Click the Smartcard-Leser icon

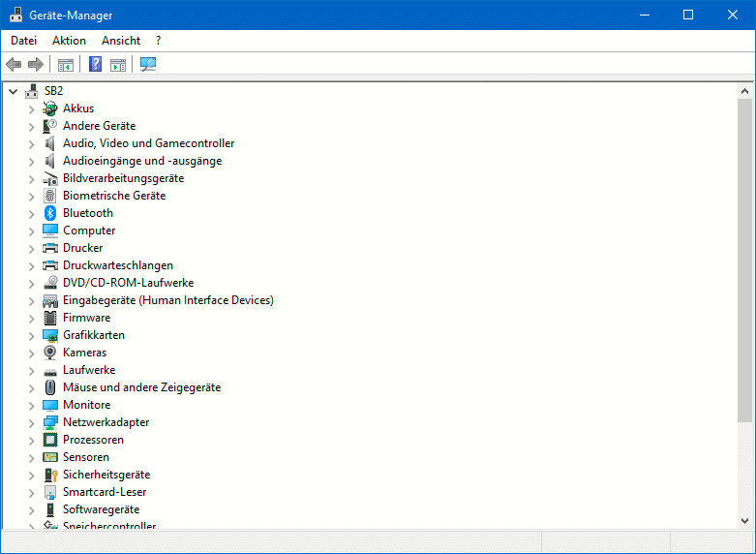(x=50, y=492)
